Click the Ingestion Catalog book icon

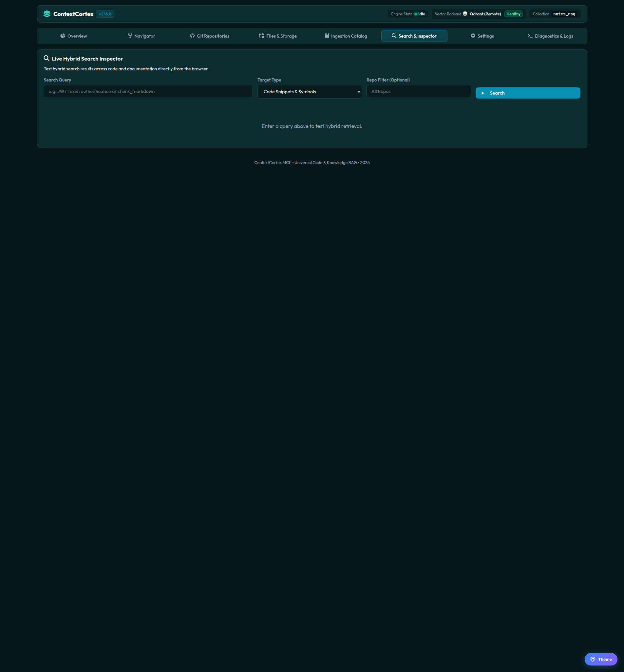(327, 36)
